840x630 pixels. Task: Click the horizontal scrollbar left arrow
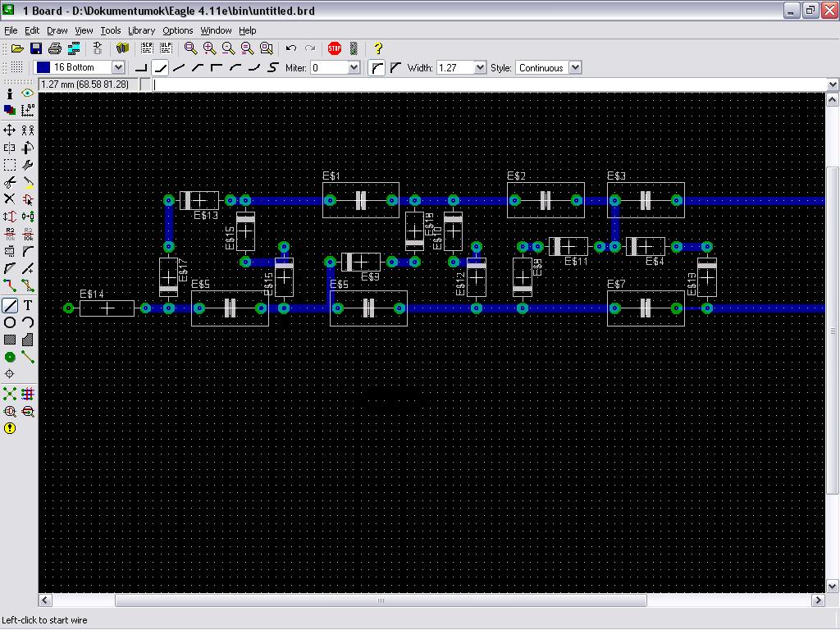pos(45,600)
